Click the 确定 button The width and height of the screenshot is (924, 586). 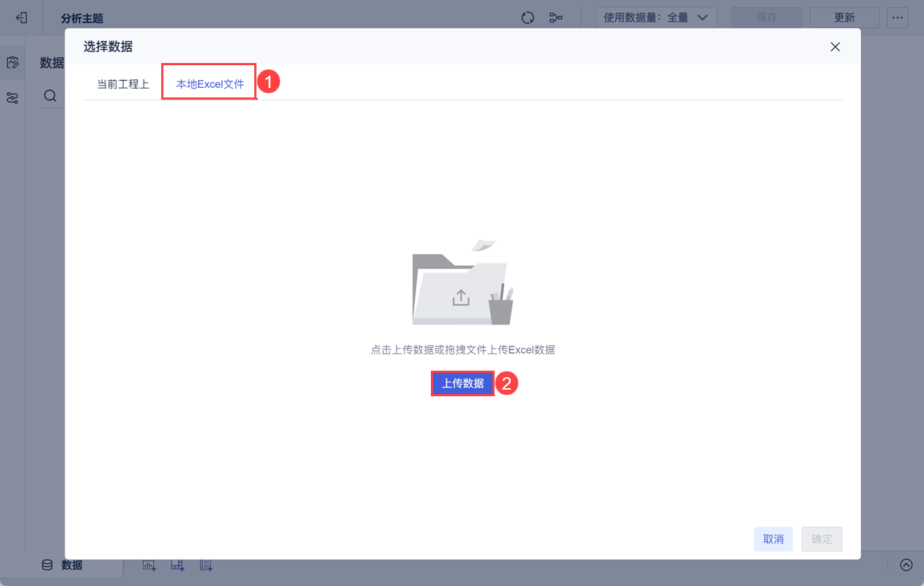coord(822,539)
